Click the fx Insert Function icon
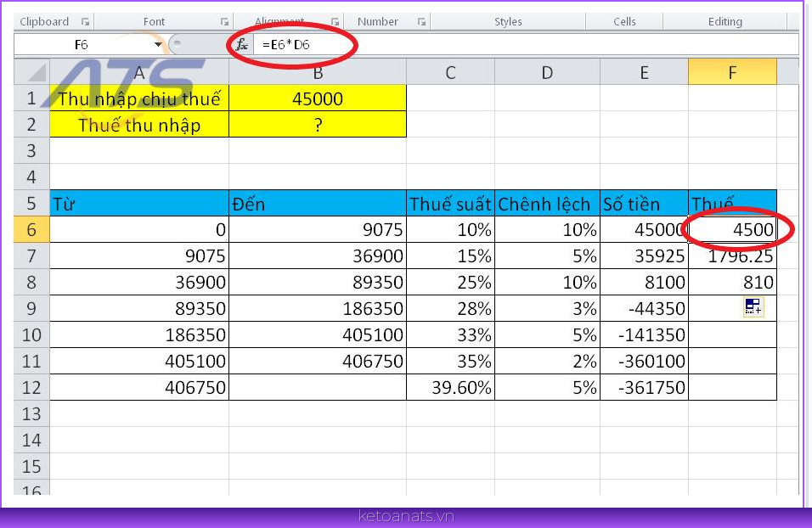Viewport: 812px width, 528px height. (x=242, y=44)
